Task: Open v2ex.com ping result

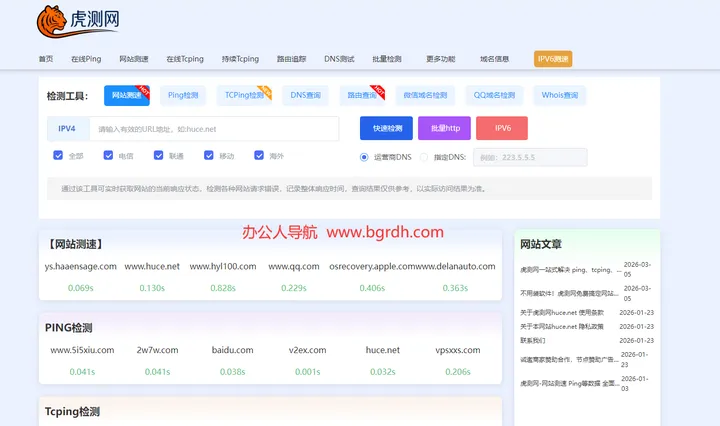Action: (x=308, y=350)
